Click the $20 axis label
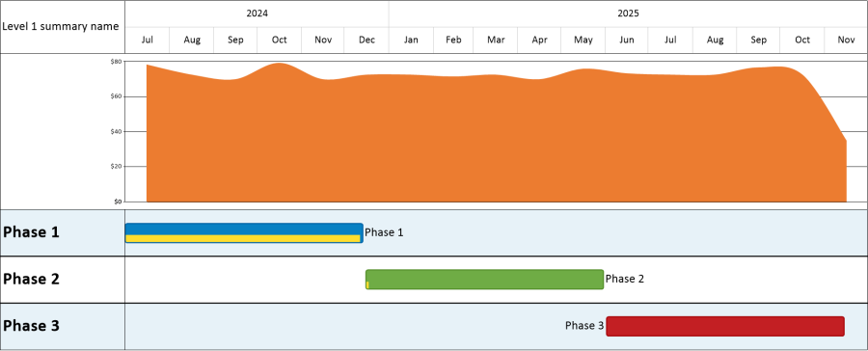The height and width of the screenshot is (351, 868). click(116, 166)
